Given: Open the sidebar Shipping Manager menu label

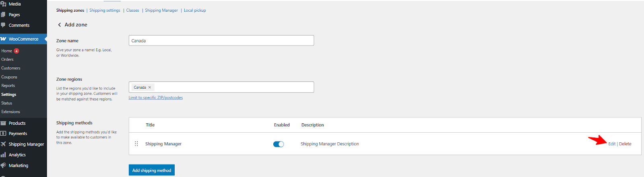Looking at the screenshot, I should [27, 144].
